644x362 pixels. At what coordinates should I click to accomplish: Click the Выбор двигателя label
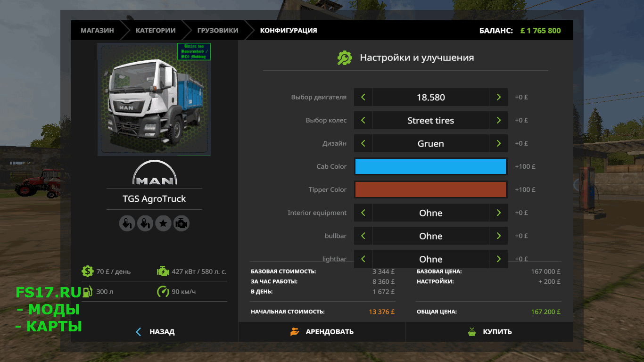[x=319, y=97]
